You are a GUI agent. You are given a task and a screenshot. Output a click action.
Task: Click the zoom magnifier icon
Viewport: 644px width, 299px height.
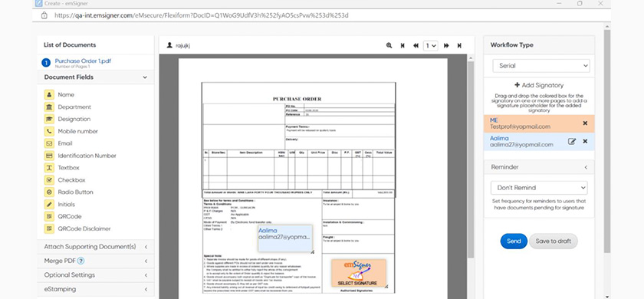point(389,45)
